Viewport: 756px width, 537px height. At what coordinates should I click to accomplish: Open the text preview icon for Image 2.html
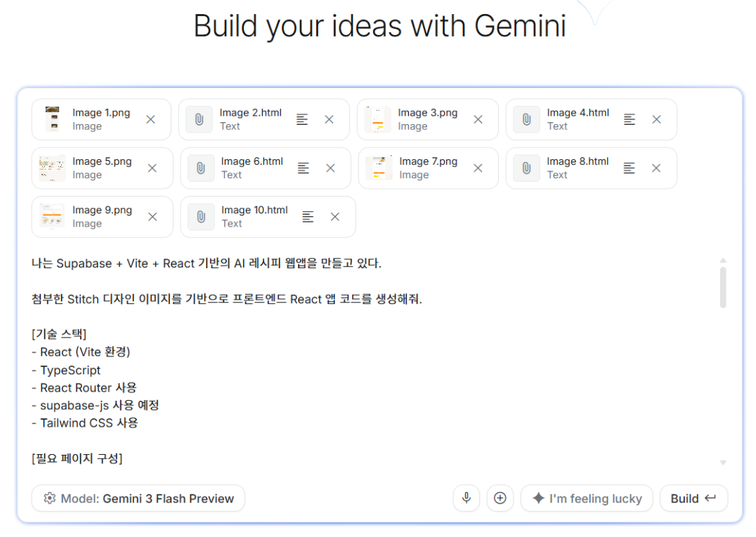[301, 119]
